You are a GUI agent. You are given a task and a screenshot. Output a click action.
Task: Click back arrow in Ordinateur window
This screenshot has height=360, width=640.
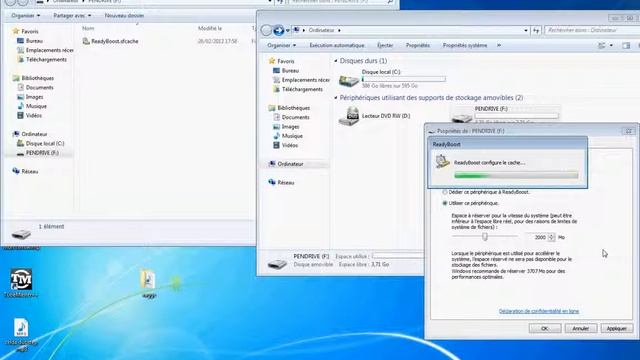click(266, 30)
